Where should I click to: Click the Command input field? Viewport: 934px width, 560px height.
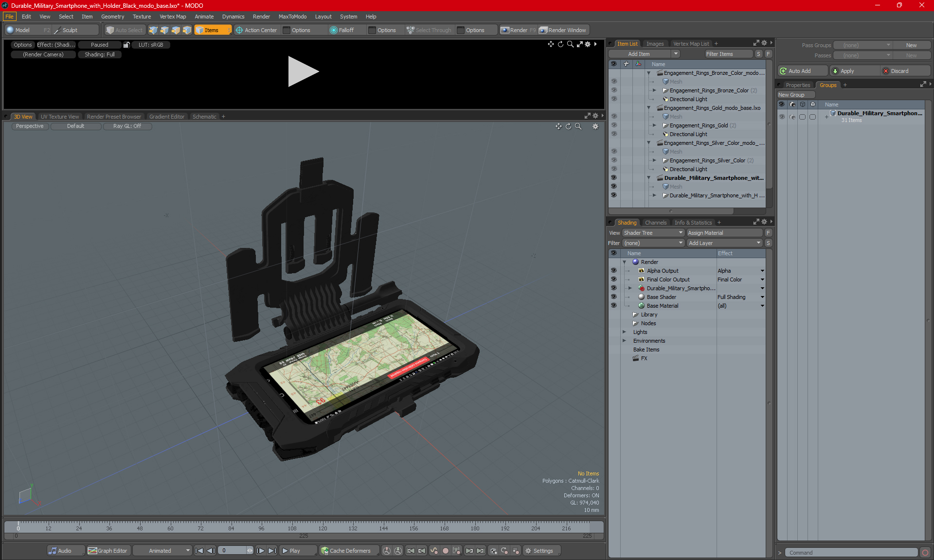[x=852, y=553]
